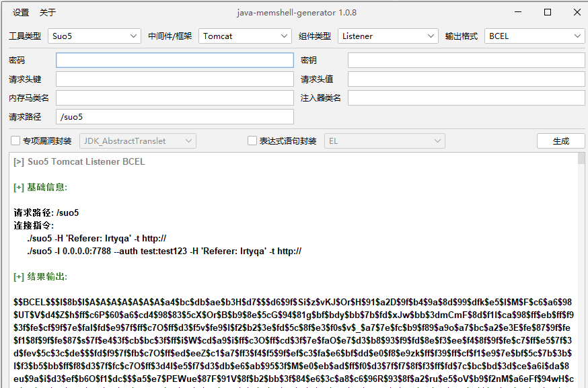Screen dimensions: 588x388
Task: Click the 基础信息 section heading
Action: point(40,187)
